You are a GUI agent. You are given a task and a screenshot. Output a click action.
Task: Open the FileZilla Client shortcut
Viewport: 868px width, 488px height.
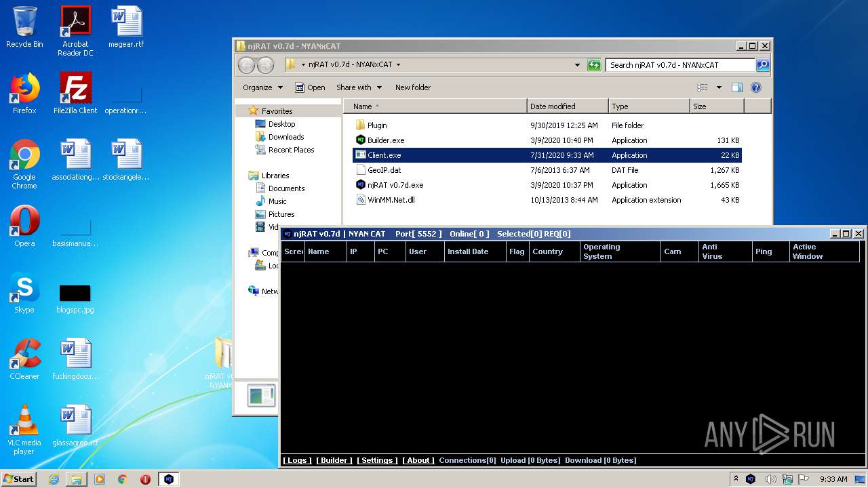[75, 94]
